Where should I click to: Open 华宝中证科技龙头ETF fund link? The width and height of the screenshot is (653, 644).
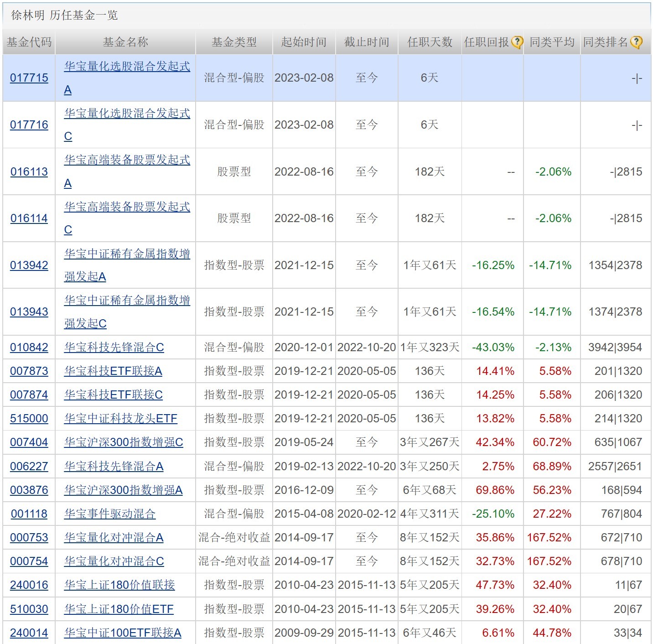(120, 419)
